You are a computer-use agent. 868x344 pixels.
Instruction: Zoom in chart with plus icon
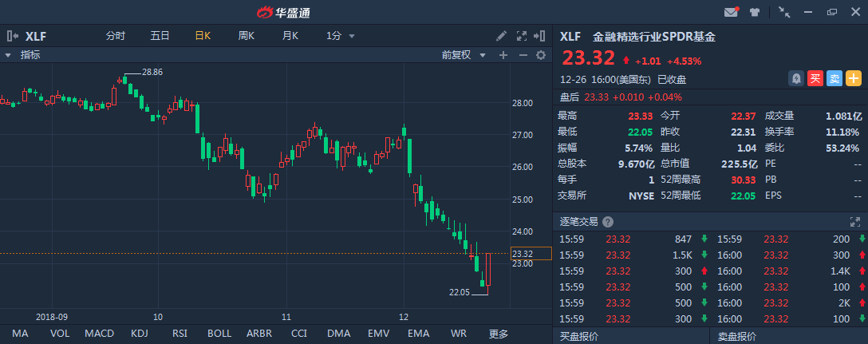pyautogui.click(x=503, y=55)
